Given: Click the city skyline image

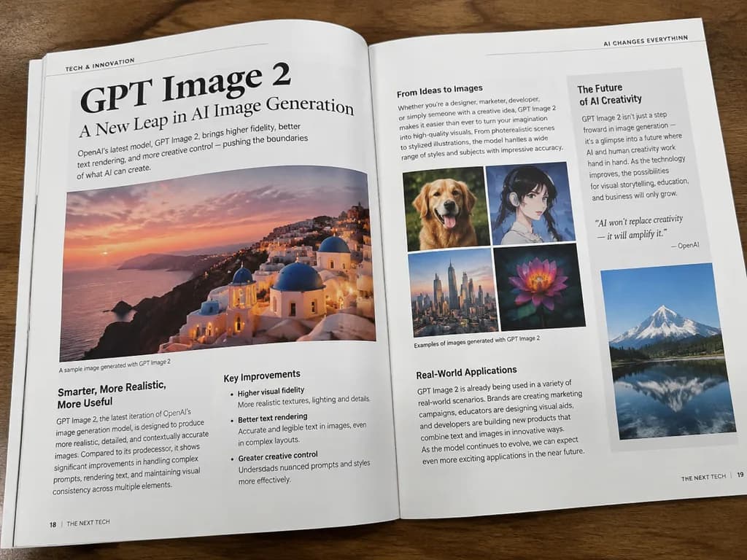Looking at the screenshot, I should click(453, 292).
